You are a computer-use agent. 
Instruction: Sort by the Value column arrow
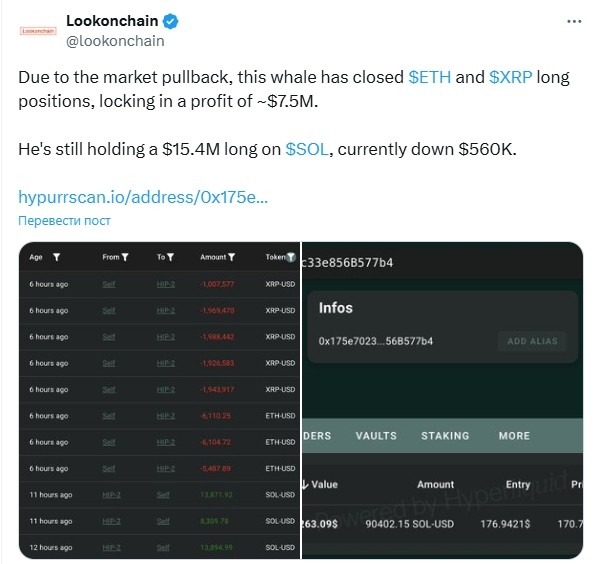(x=304, y=484)
